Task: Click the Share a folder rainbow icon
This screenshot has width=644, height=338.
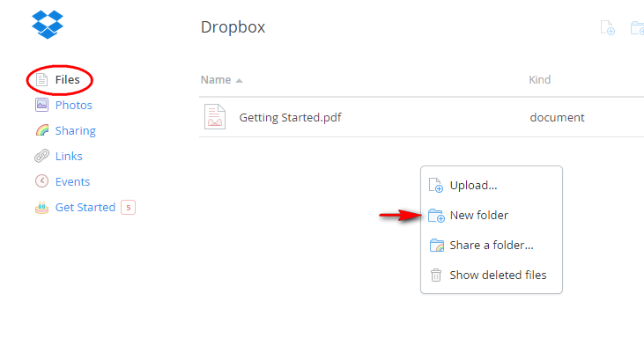Action: click(x=437, y=246)
